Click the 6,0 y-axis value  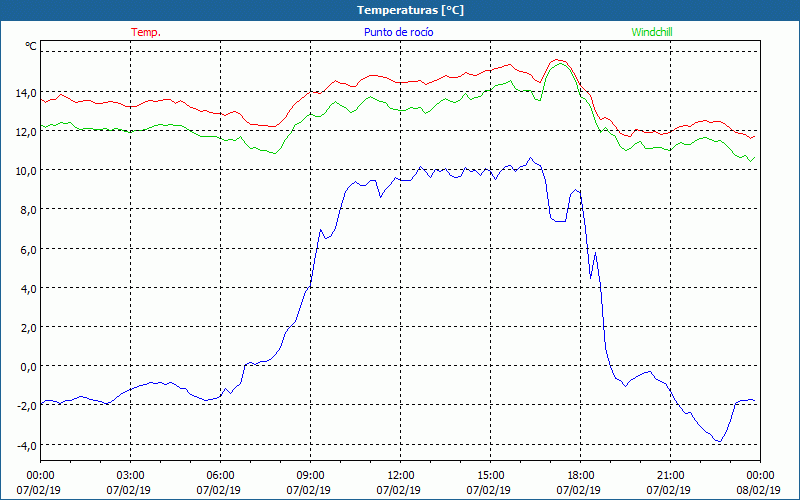pyautogui.click(x=29, y=249)
